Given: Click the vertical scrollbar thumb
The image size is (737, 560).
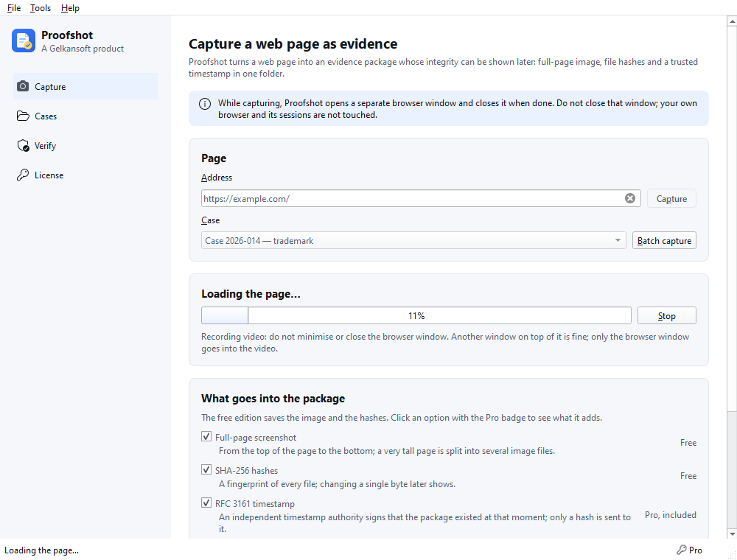Looking at the screenshot, I should (732, 218).
